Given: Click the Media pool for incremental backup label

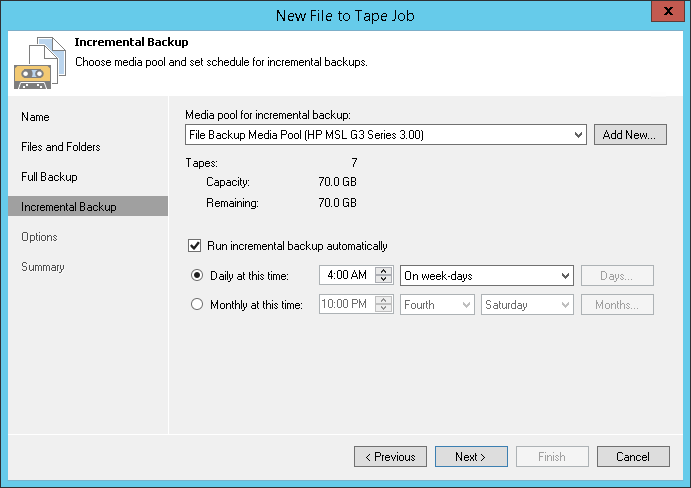Looking at the screenshot, I should [268, 115].
